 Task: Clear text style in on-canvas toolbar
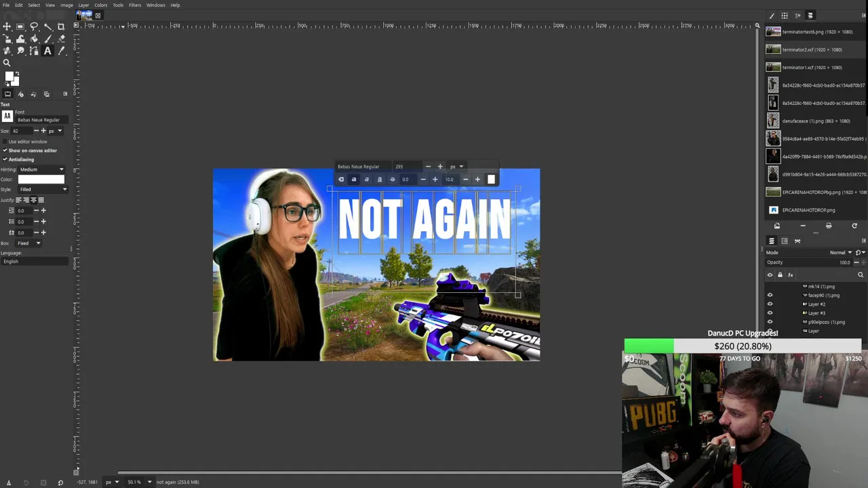click(x=341, y=180)
